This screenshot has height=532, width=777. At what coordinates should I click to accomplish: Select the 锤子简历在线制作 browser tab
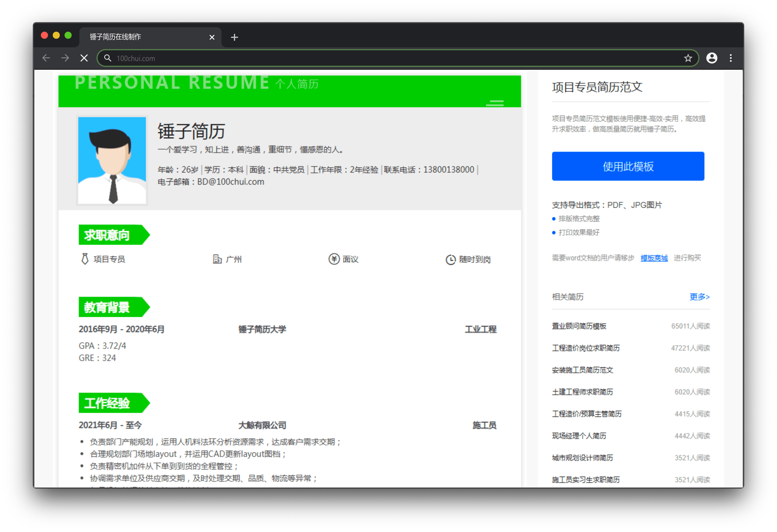134,37
